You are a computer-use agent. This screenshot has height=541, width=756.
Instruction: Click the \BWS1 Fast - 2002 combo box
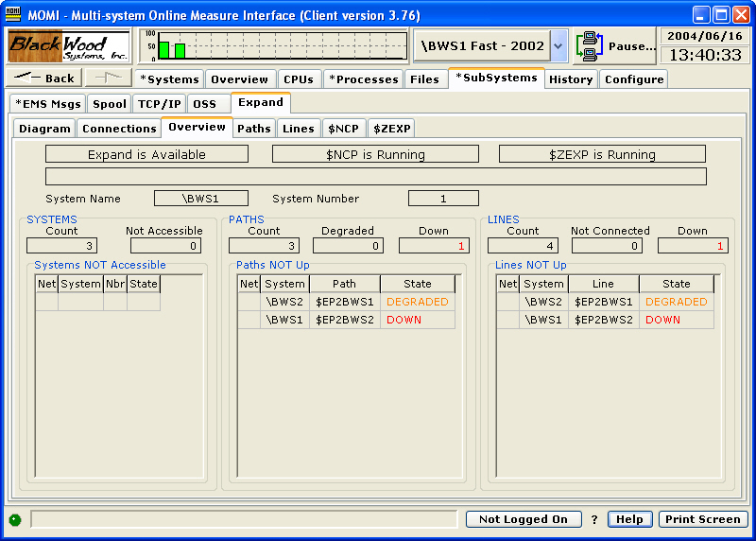pos(490,45)
